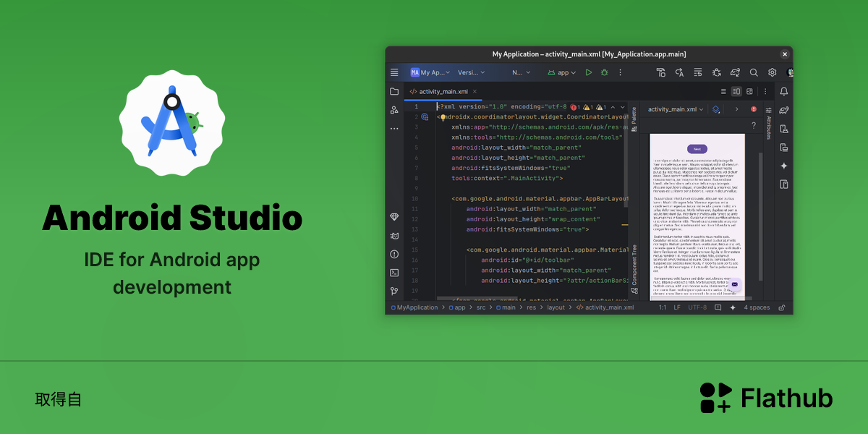Screen dimensions: 868x434
Task: Toggle the Palette side panel
Action: click(634, 119)
